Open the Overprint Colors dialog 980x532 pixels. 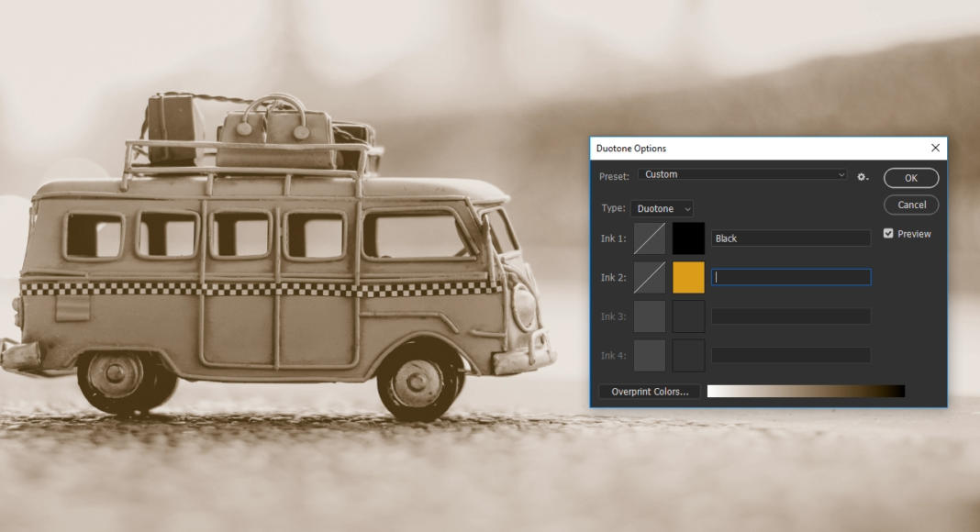click(x=649, y=391)
